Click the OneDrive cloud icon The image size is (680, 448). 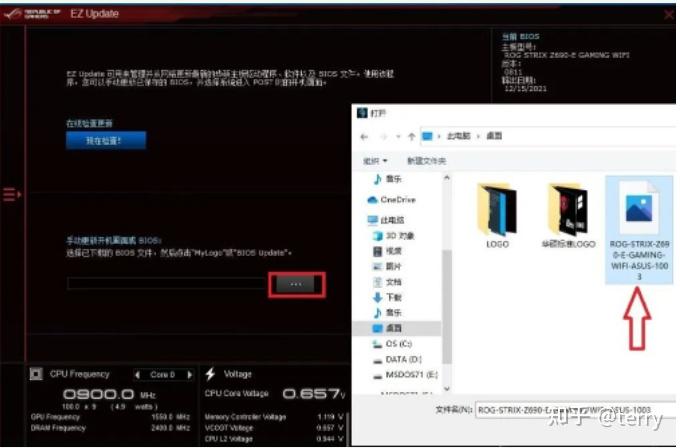[x=372, y=199]
